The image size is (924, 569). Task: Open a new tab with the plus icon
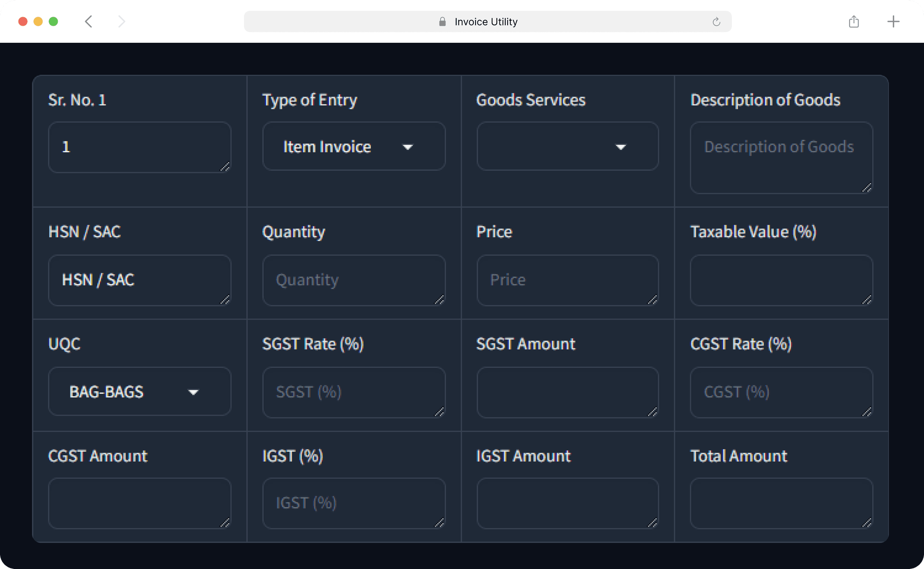pyautogui.click(x=893, y=21)
